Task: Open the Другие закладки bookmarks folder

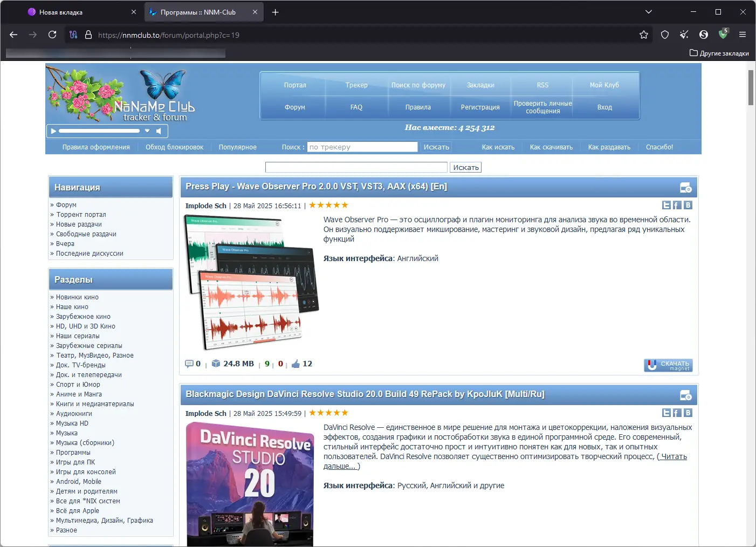Action: click(719, 53)
